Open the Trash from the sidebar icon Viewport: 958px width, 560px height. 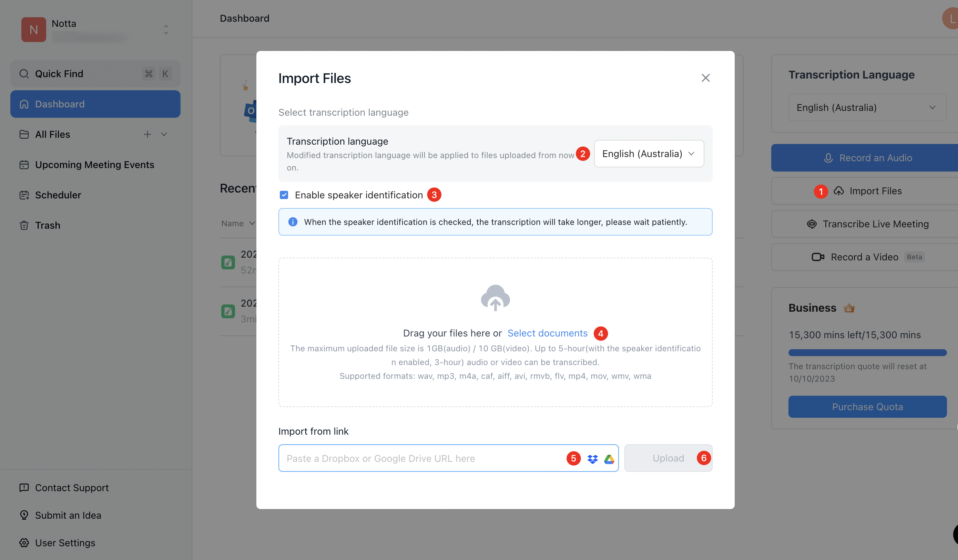pos(24,225)
